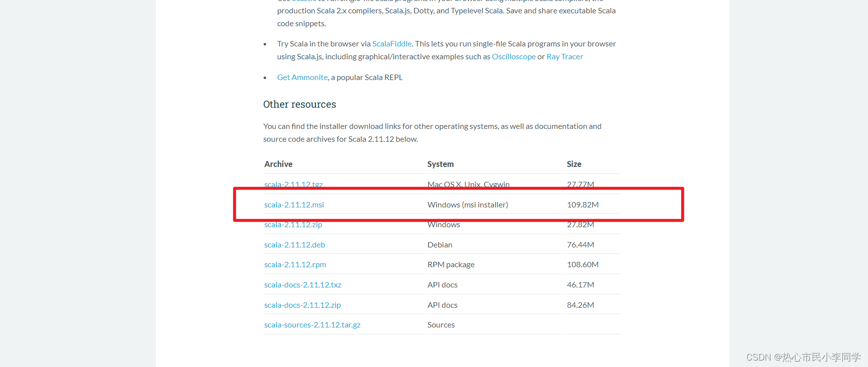The width and height of the screenshot is (868, 367).
Task: Select API docs cell in docs zip row
Action: (442, 305)
